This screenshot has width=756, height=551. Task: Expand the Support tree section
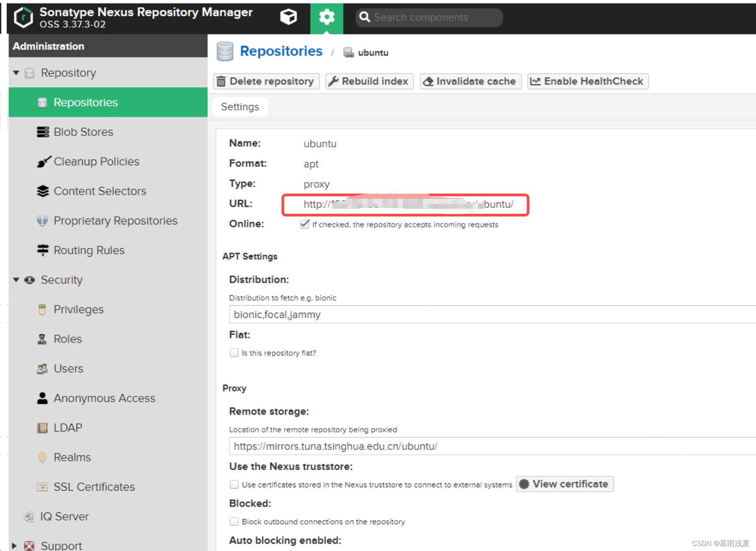15,546
